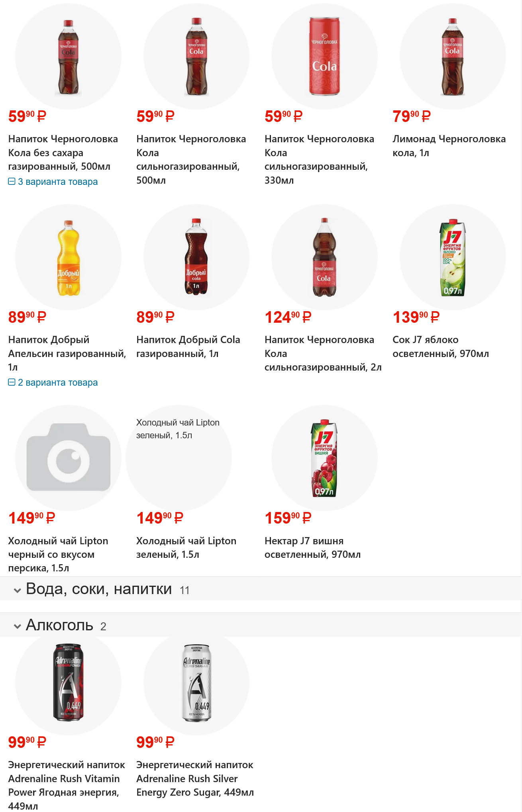
Task: Click Холодный чай Lipton зеленый, 1.5л title
Action: pos(186,547)
